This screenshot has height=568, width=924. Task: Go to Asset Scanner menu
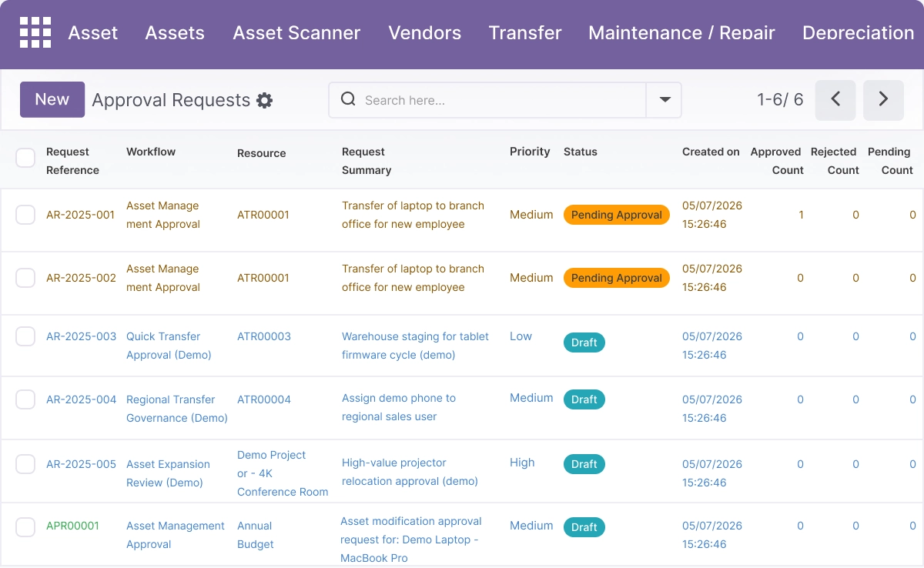[x=296, y=33]
